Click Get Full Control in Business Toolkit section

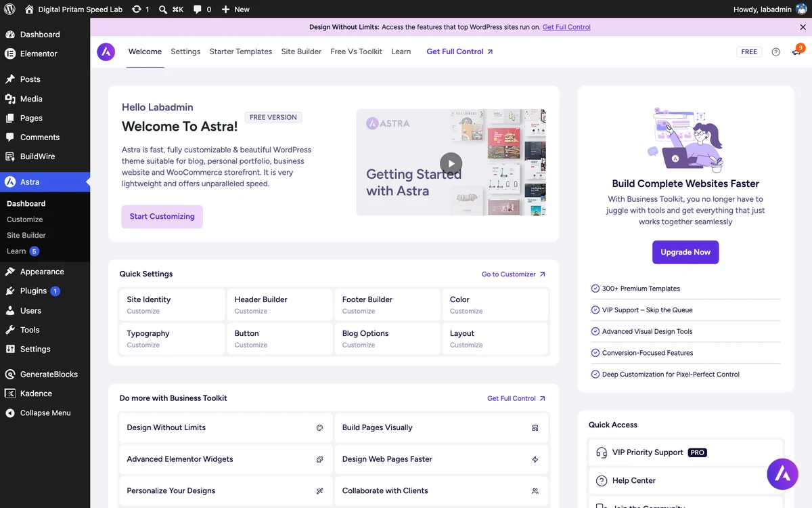tap(516, 398)
